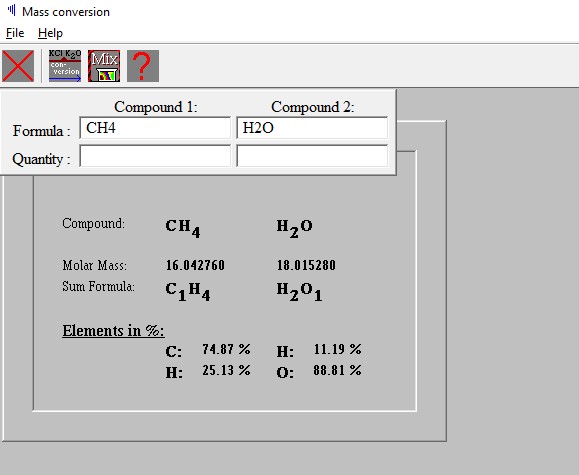This screenshot has height=475, width=579.
Task: Open the File menu
Action: pyautogui.click(x=15, y=33)
